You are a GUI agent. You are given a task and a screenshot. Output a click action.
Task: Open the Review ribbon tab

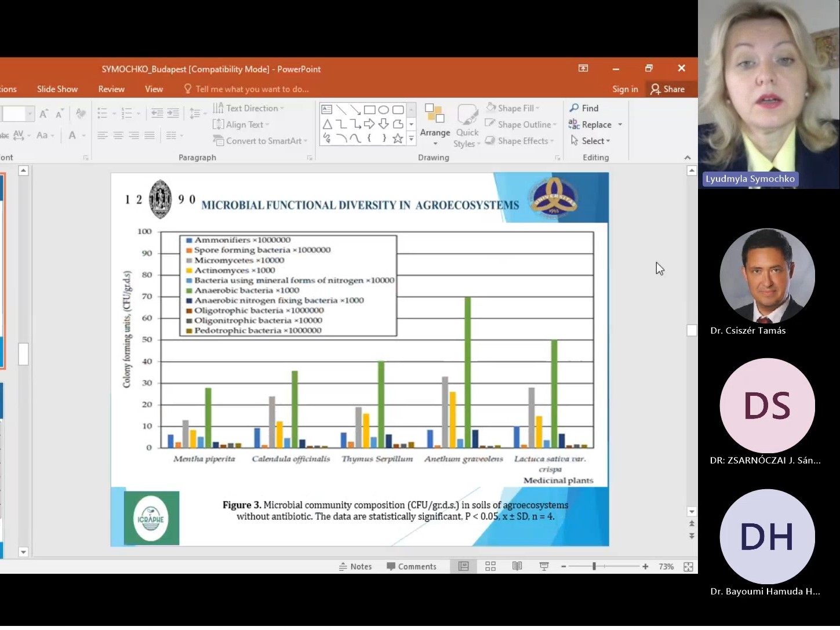111,89
